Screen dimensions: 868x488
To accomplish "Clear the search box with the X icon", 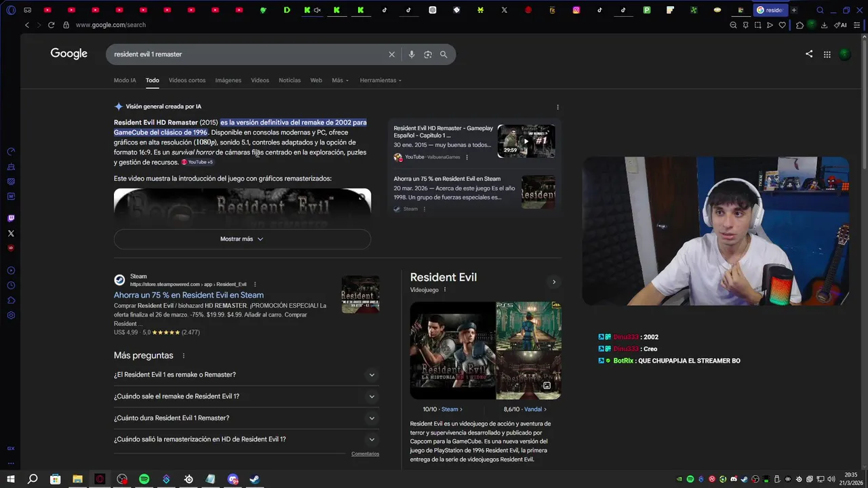I will coord(391,54).
